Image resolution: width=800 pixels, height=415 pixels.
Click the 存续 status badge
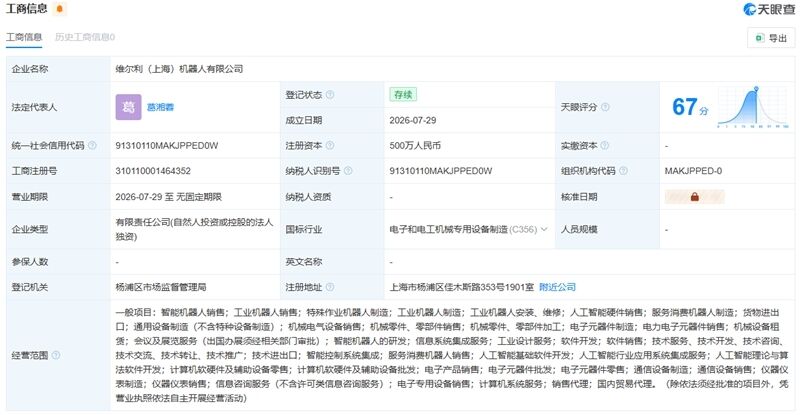pos(403,94)
